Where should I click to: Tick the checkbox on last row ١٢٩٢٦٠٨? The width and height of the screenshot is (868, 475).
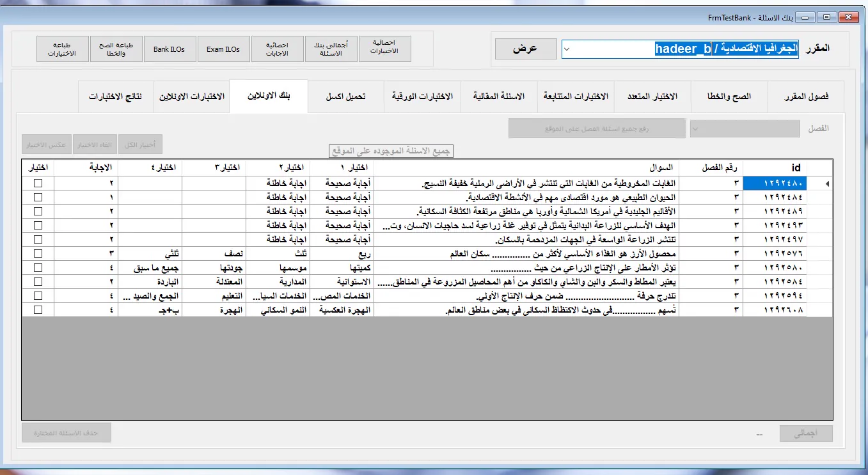coord(38,310)
